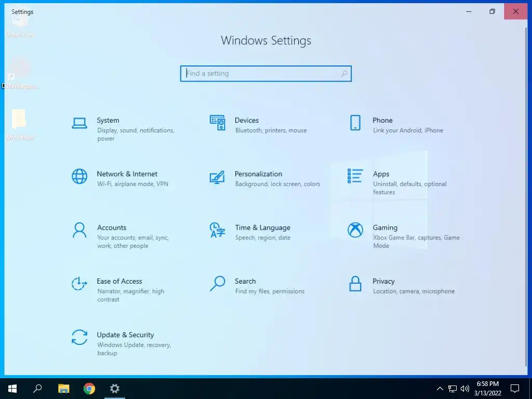The width and height of the screenshot is (532, 399).
Task: Click 'Location, camera, microphone' text
Action: [414, 291]
